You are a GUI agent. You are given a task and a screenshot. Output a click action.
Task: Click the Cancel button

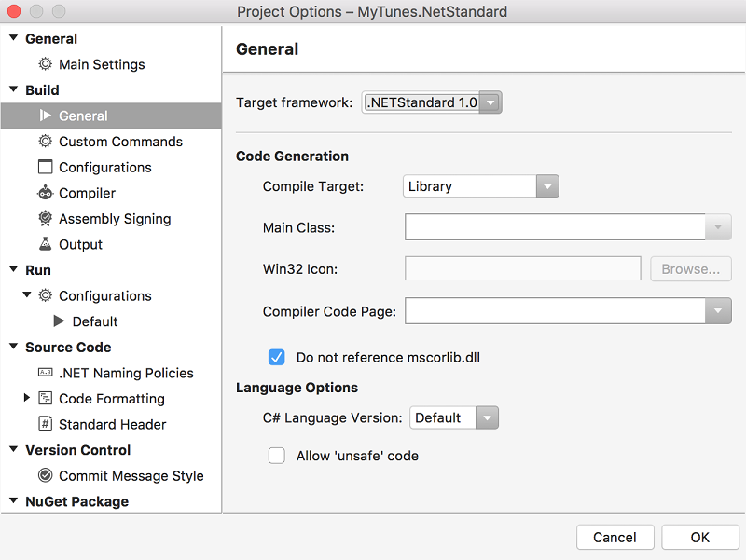coord(615,538)
